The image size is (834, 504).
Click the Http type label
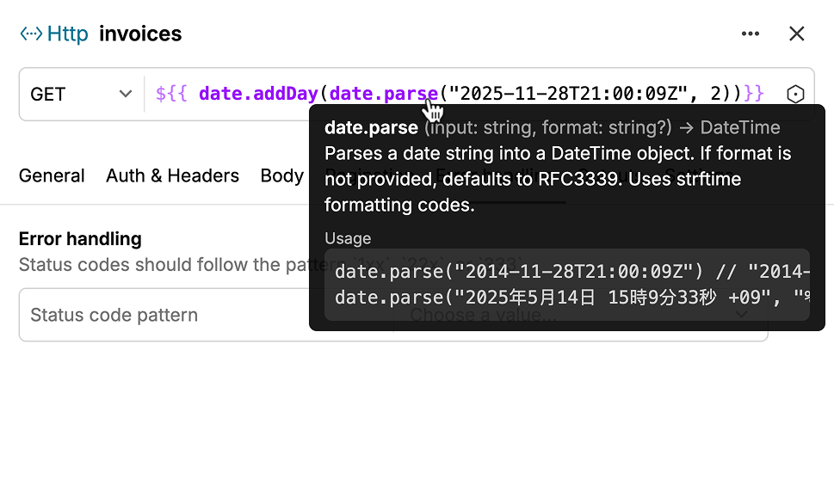click(68, 34)
